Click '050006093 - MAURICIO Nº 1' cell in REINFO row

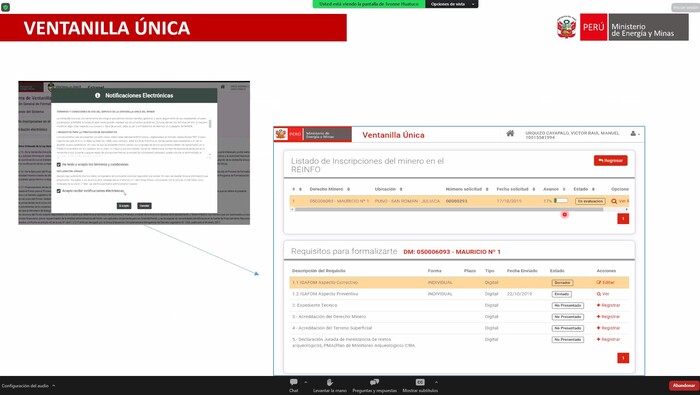[339, 201]
